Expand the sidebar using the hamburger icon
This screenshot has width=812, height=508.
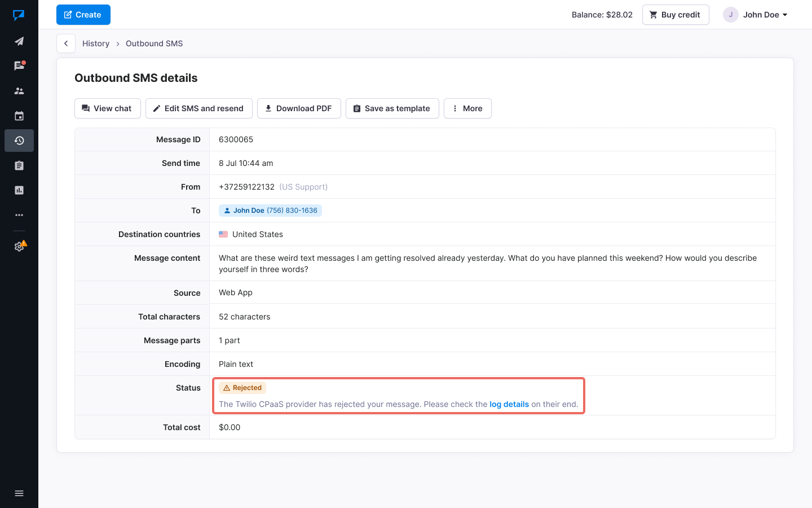(19, 493)
